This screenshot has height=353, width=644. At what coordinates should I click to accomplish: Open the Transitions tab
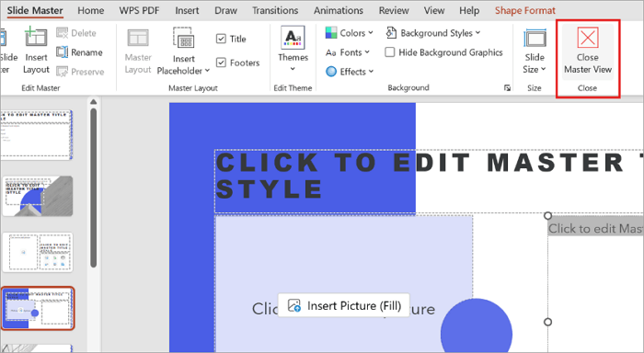click(x=275, y=10)
